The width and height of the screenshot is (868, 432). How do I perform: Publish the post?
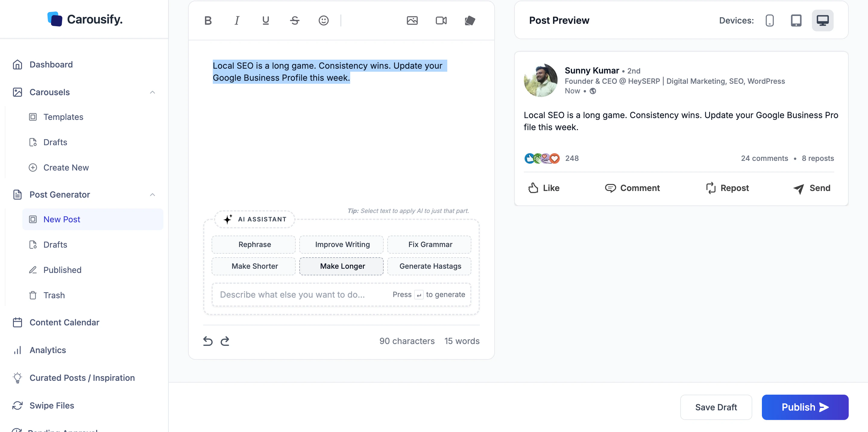pyautogui.click(x=805, y=407)
